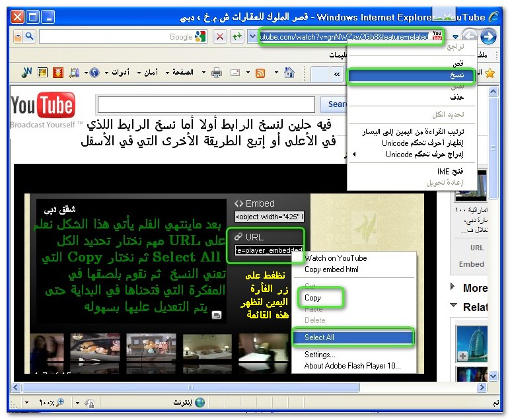Choose نسخ (Copy) in the address context menu

coord(411,76)
